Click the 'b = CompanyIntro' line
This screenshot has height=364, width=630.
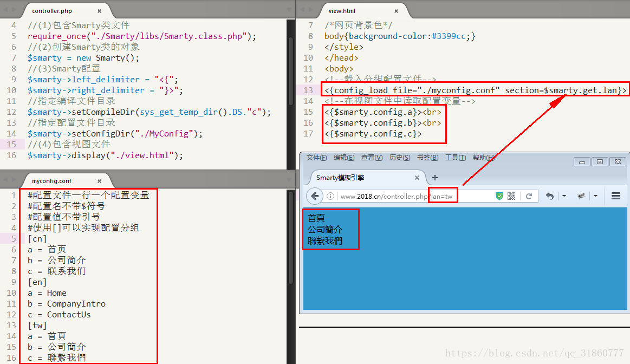(67, 304)
